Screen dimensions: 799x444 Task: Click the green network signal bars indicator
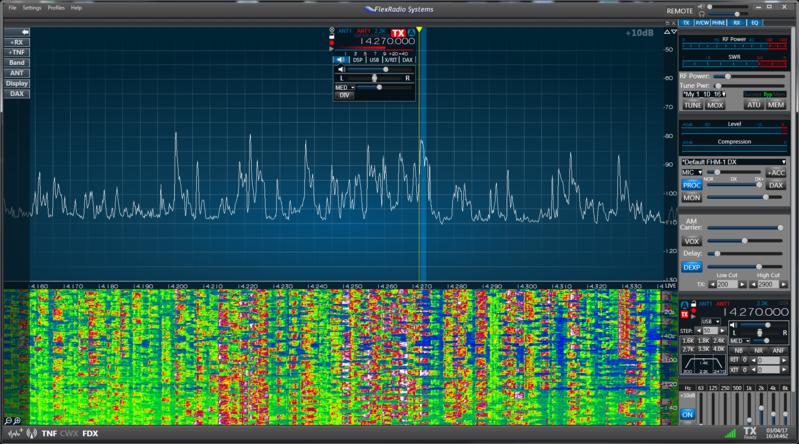[x=730, y=433]
